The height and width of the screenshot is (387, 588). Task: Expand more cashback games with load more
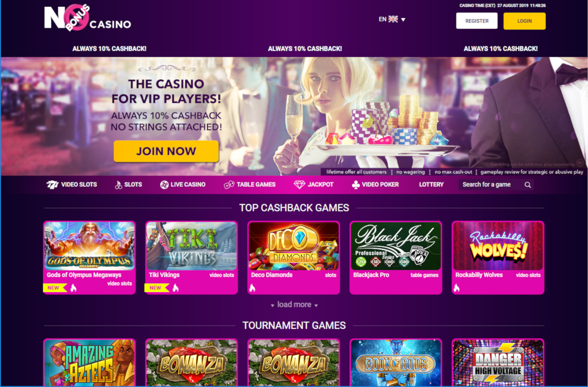click(295, 304)
